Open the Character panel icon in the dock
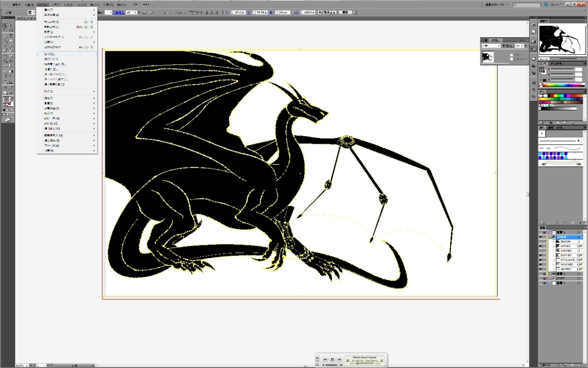This screenshot has height=368, width=588. point(534,83)
